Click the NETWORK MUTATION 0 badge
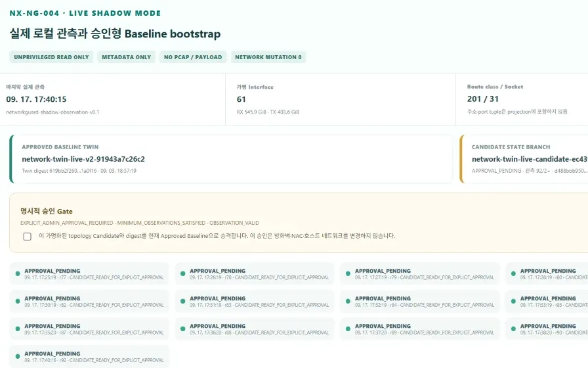Image resolution: width=588 pixels, height=368 pixels. click(x=268, y=57)
